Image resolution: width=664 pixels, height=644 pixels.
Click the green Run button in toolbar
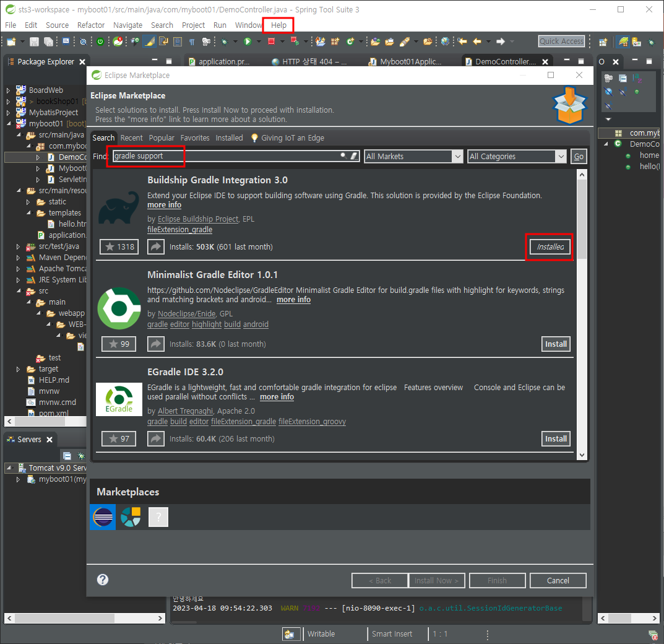(248, 41)
